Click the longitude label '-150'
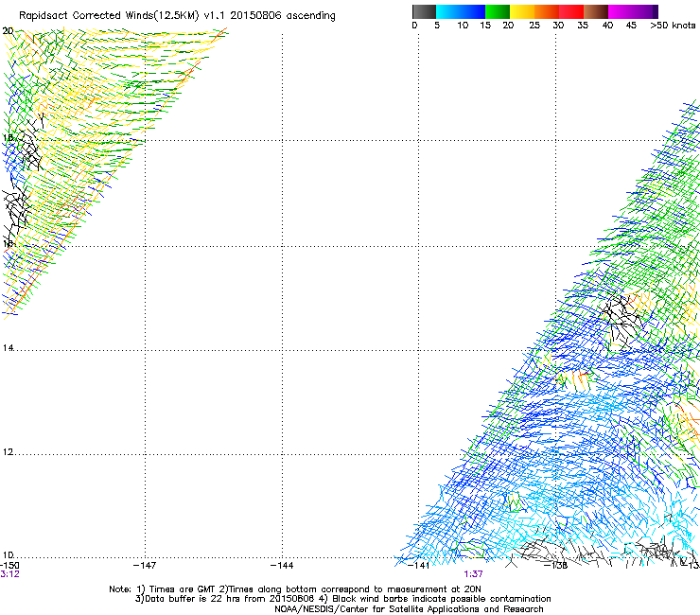 [9, 565]
